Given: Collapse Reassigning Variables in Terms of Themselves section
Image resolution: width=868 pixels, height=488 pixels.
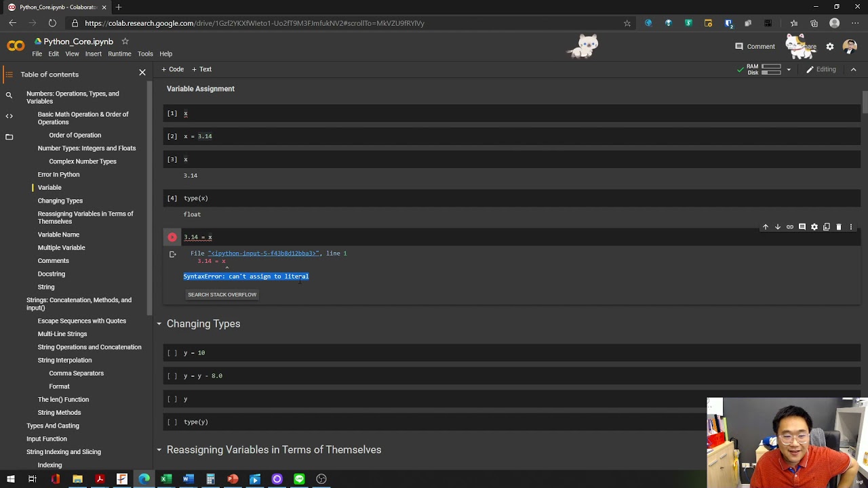Looking at the screenshot, I should tap(159, 450).
